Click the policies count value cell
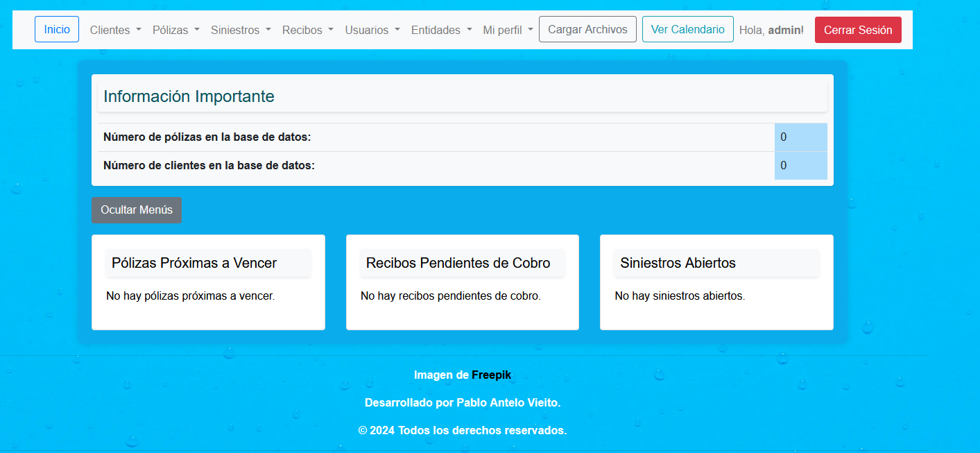The width and height of the screenshot is (980, 453). click(x=800, y=137)
